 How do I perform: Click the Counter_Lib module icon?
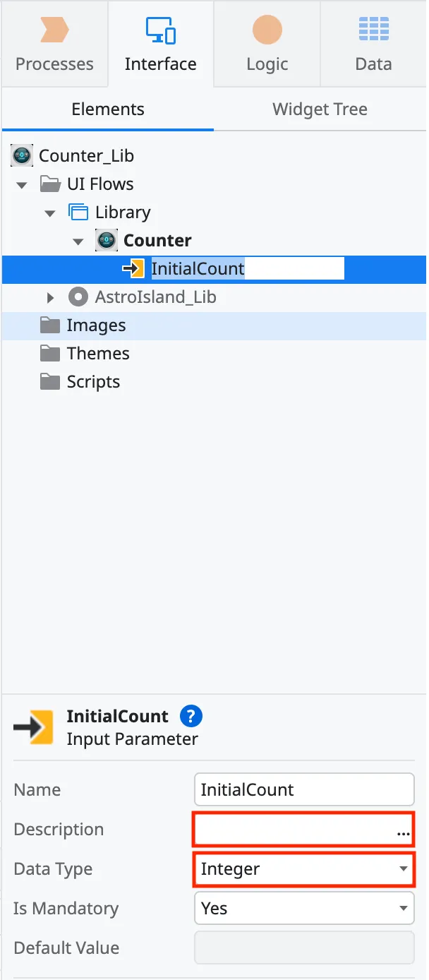click(x=21, y=155)
